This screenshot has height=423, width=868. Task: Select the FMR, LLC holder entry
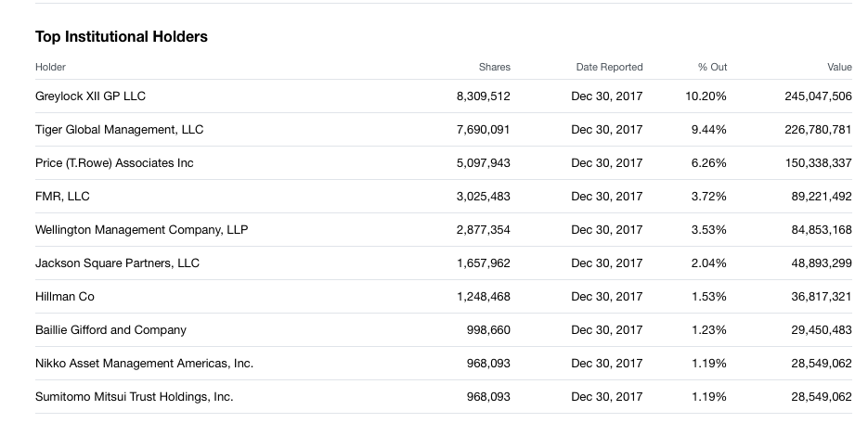click(62, 197)
